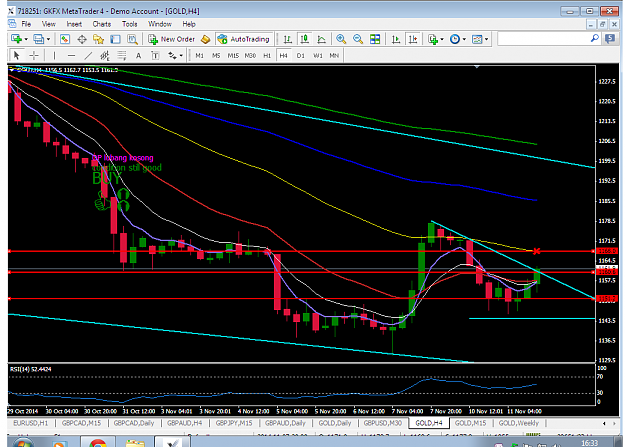Click the search magnifier icon

click(x=594, y=39)
